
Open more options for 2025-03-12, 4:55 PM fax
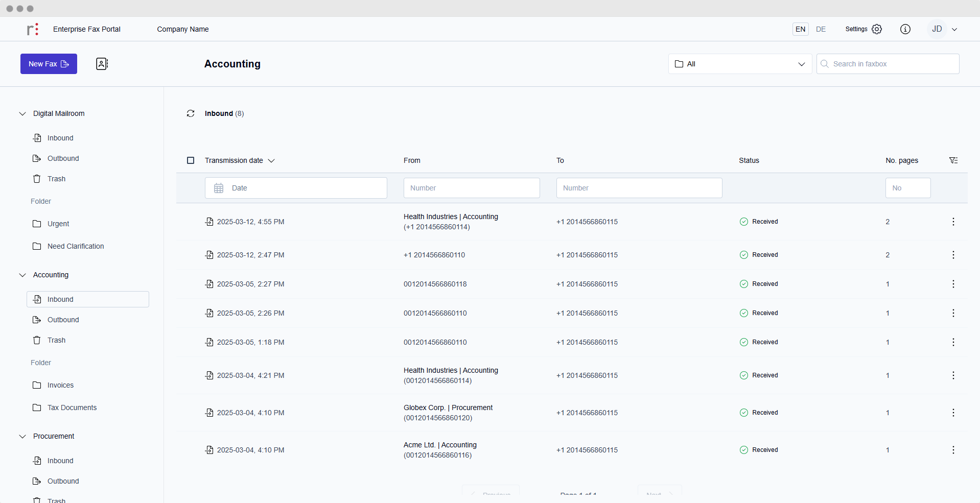tap(953, 222)
